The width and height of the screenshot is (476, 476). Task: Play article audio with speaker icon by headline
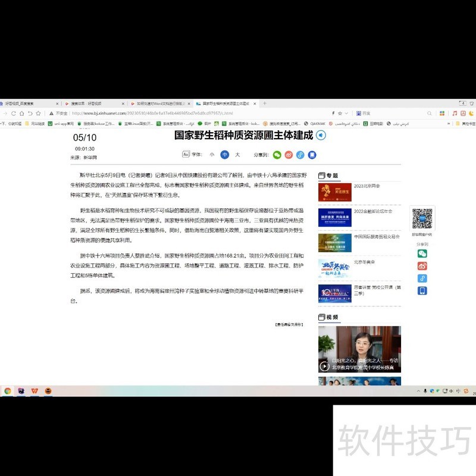(x=321, y=135)
